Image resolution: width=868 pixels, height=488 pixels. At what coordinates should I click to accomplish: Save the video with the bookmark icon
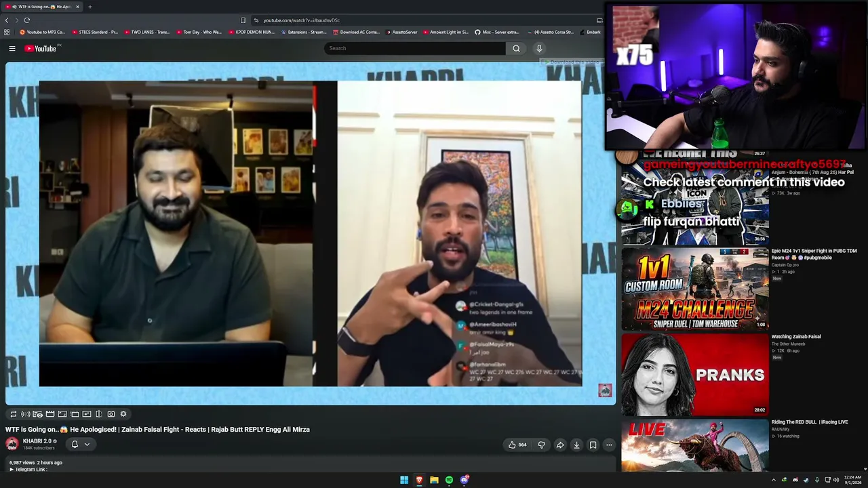pos(593,445)
